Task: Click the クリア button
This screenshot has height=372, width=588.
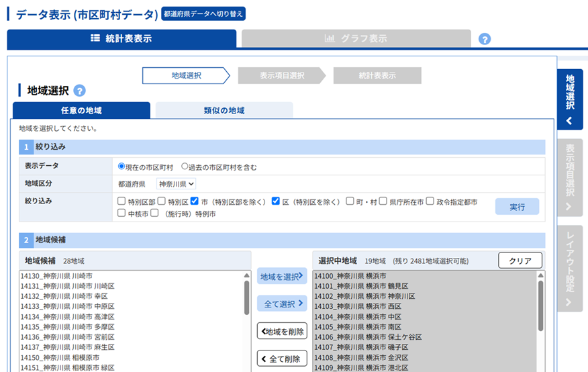Action: pyautogui.click(x=520, y=261)
